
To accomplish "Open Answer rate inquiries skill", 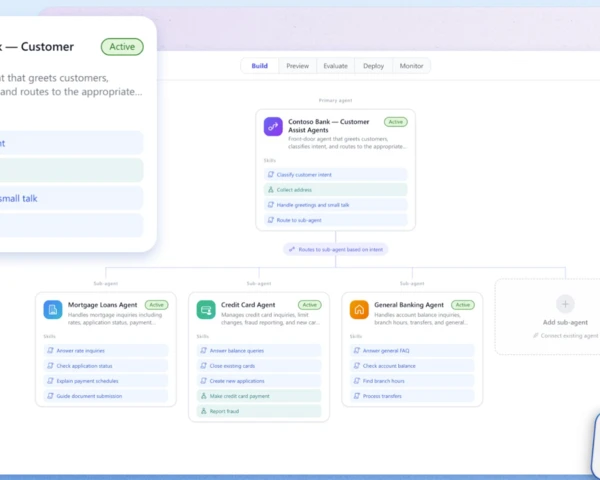I will [106, 351].
